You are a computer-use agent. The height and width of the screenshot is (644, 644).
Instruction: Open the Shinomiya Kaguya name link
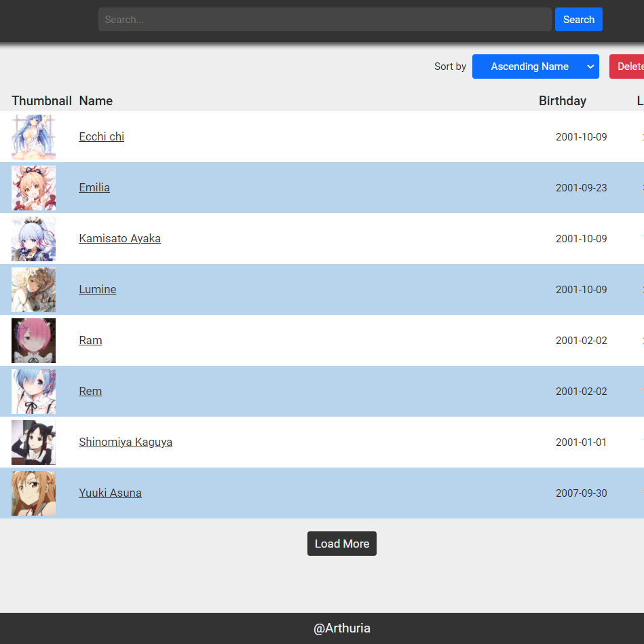126,442
